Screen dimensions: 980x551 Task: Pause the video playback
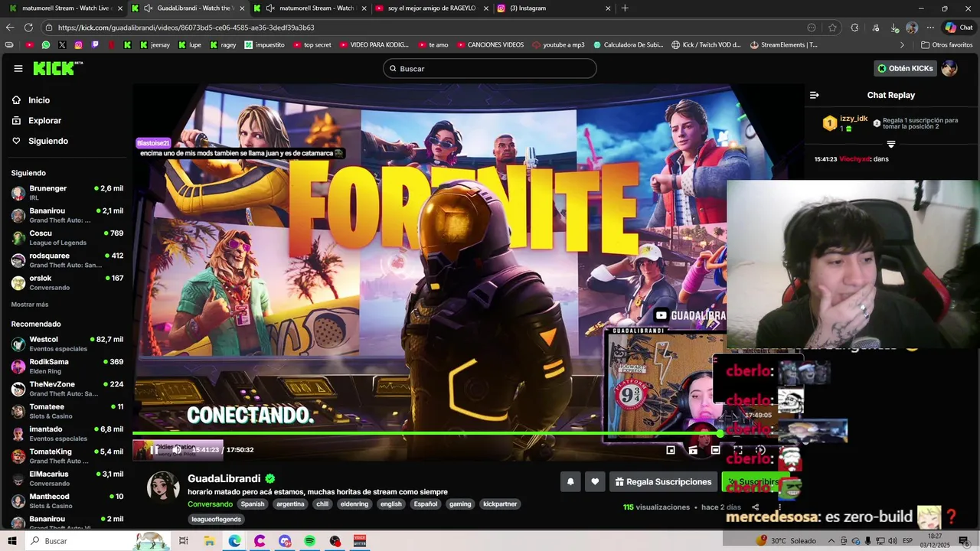pos(154,450)
